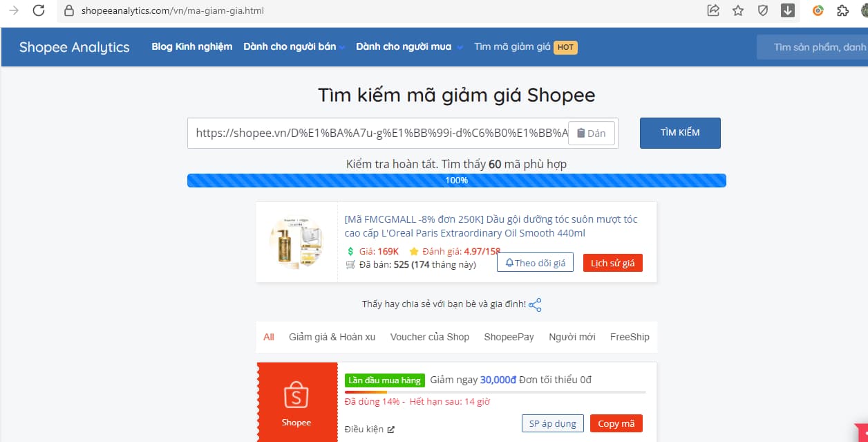Open the download extension icon
This screenshot has width=868, height=442.
pos(788,10)
